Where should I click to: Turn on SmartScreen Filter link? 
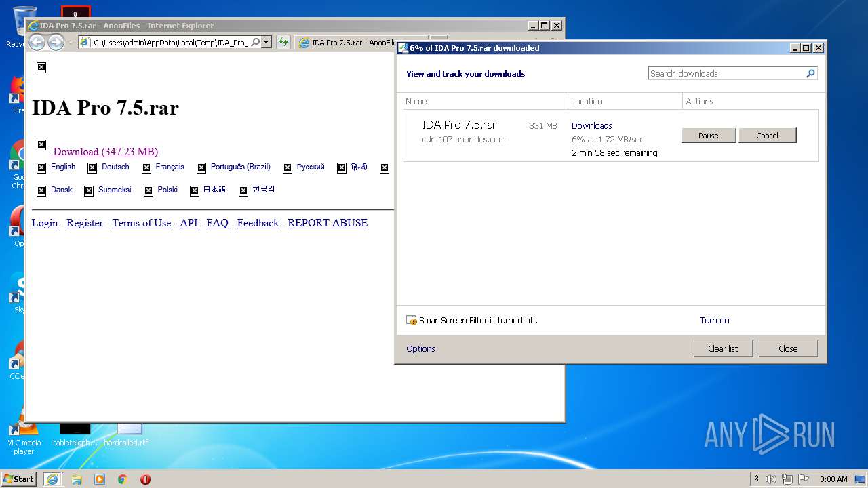coord(714,320)
